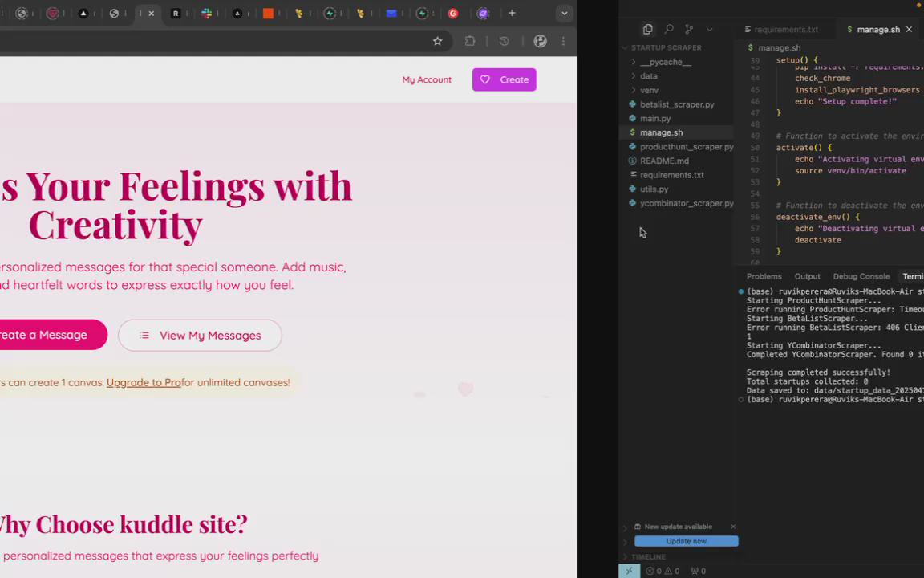Follow the Upgrade to Pro link
The image size is (924, 578).
pos(144,382)
